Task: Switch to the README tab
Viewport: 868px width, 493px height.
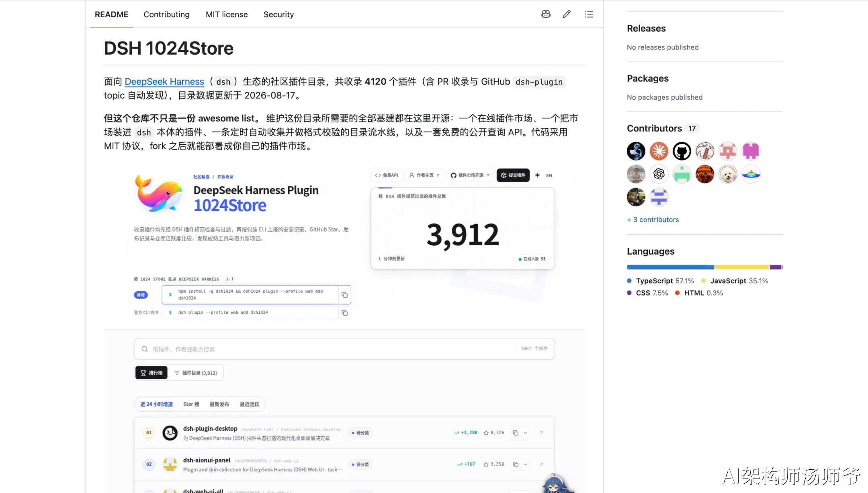Action: coord(111,14)
